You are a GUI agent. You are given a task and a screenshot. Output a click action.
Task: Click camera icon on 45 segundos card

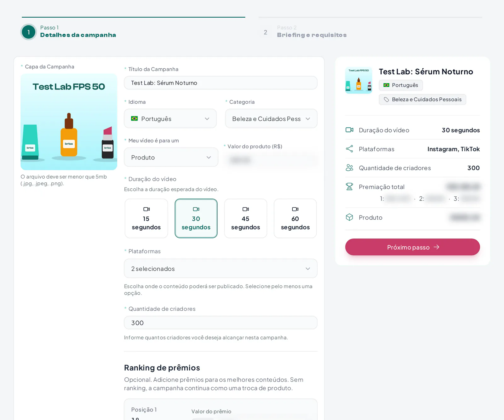coord(246,209)
